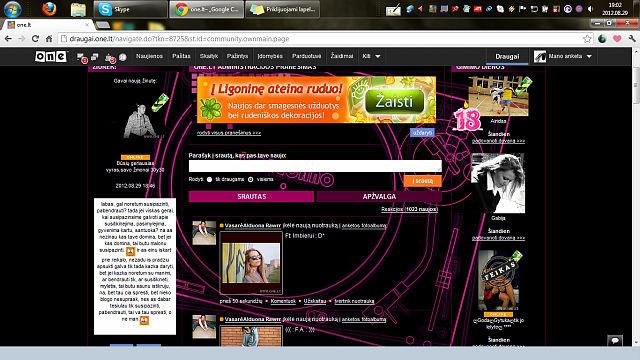Click the browser Forward arrow

22,39
